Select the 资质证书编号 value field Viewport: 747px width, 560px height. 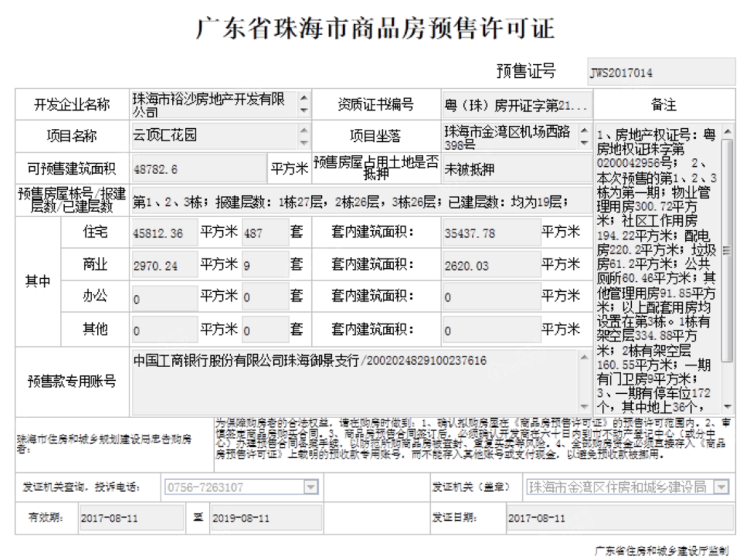pos(516,106)
